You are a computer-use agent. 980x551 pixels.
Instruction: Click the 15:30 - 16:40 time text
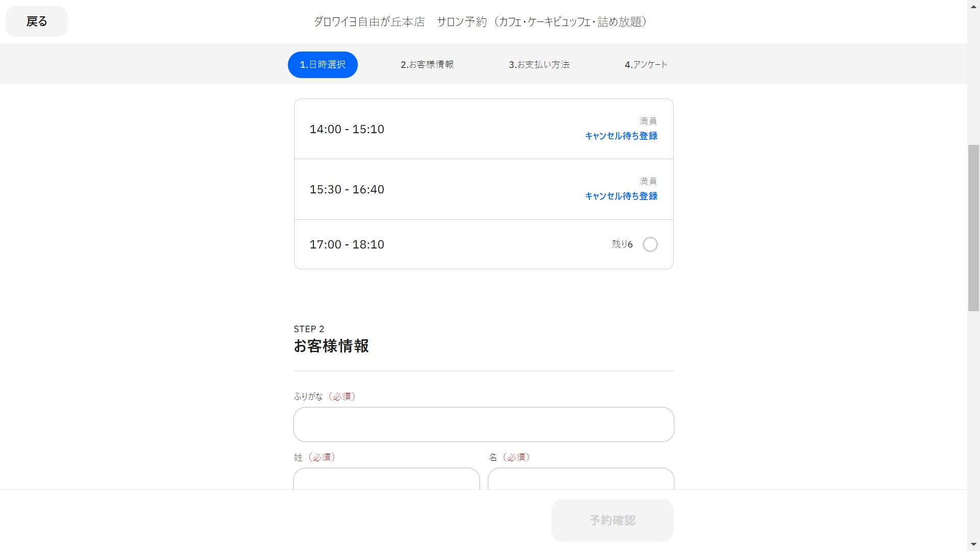pos(347,189)
